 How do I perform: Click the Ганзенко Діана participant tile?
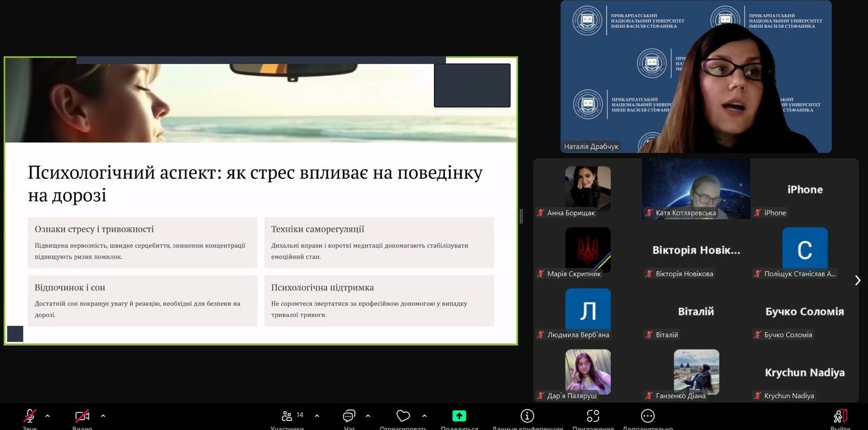point(696,372)
